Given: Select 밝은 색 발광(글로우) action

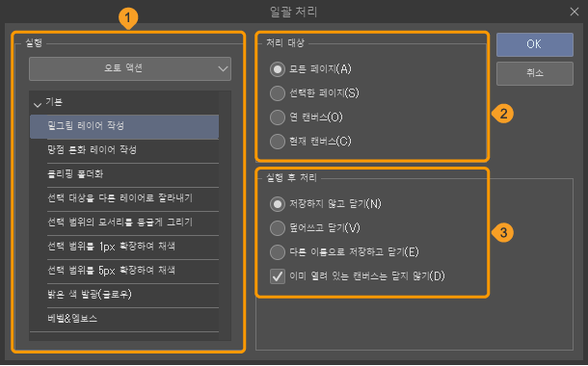Looking at the screenshot, I should pyautogui.click(x=124, y=295).
